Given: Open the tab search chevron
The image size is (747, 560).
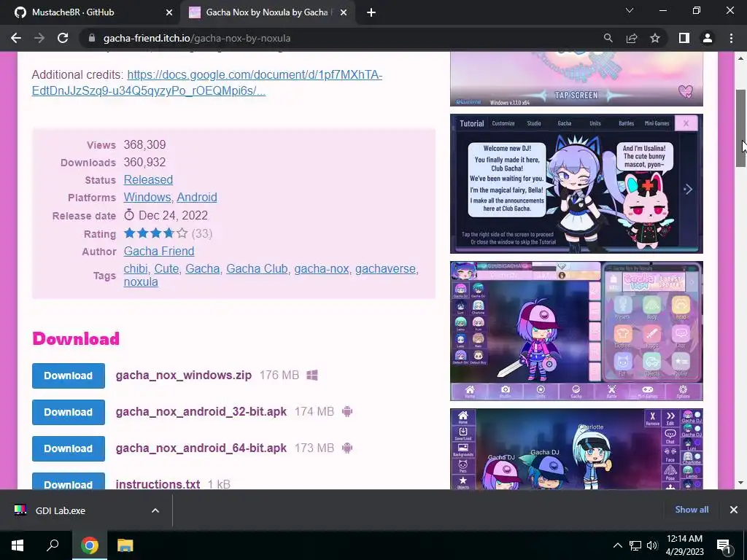Looking at the screenshot, I should point(630,10).
